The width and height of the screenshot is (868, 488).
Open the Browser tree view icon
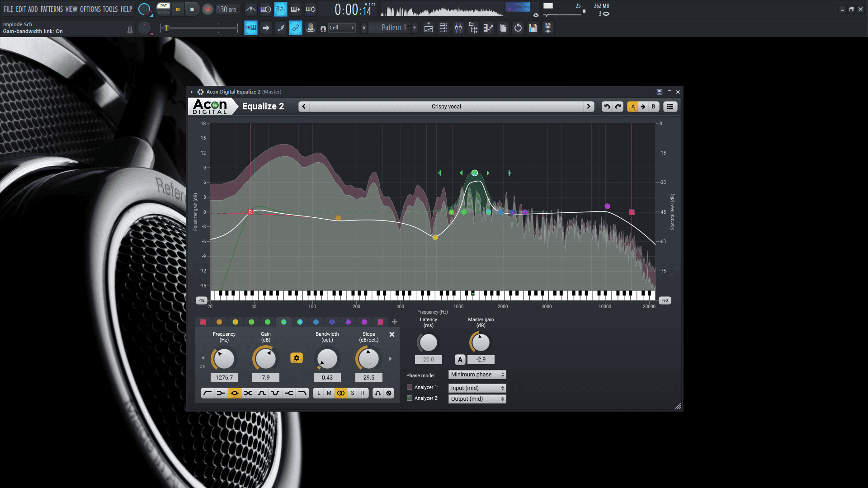[473, 28]
